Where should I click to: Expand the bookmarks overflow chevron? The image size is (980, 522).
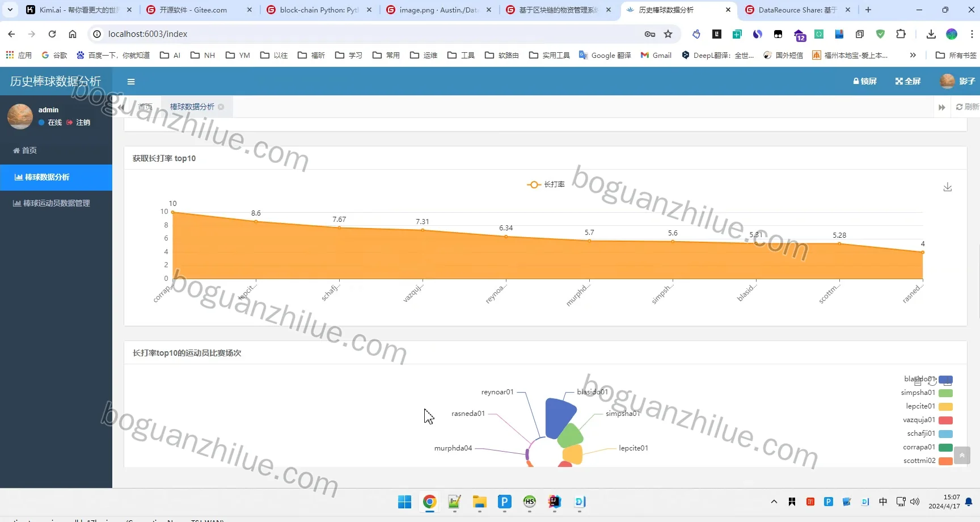pos(913,55)
